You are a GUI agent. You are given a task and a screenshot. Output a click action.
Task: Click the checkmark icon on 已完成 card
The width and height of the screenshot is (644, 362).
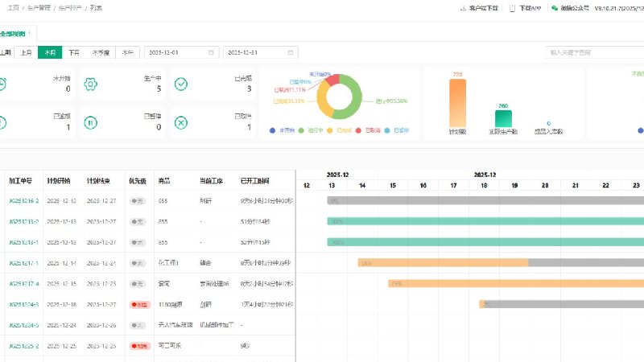180,84
